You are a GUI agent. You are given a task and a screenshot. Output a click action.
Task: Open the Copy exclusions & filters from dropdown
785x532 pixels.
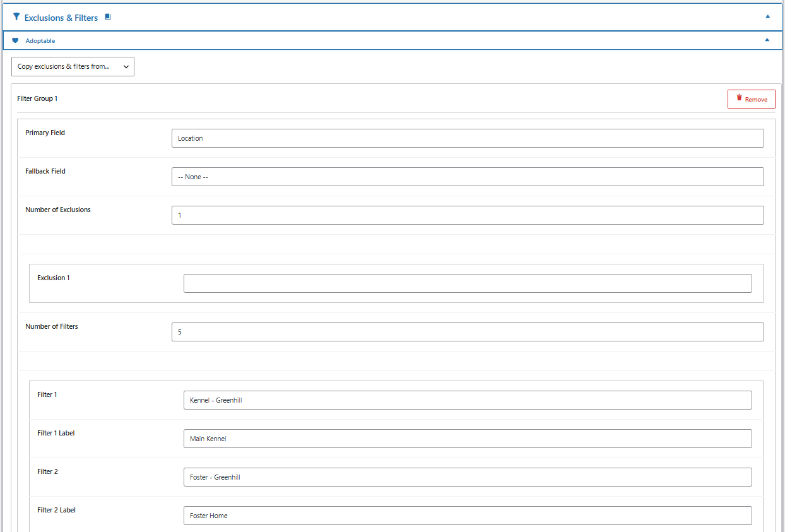pyautogui.click(x=73, y=66)
